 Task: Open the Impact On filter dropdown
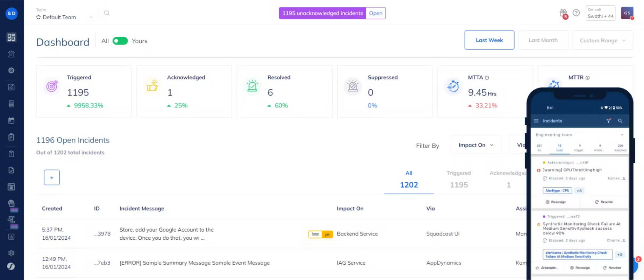(475, 145)
